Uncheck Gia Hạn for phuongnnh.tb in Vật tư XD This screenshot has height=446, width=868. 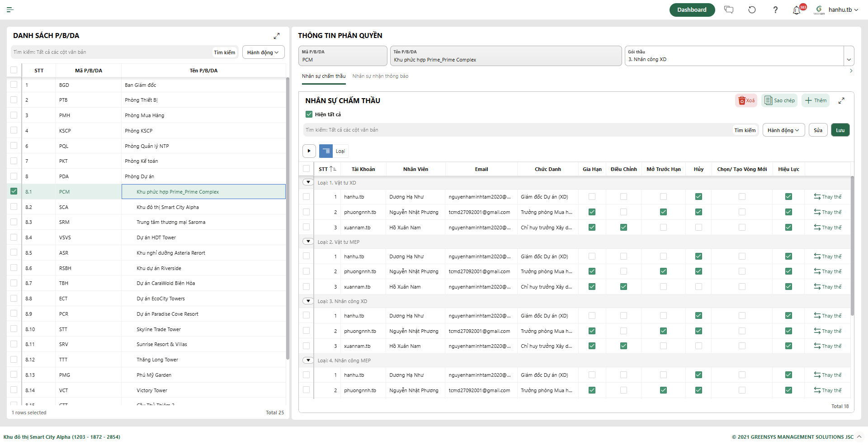[x=592, y=212]
